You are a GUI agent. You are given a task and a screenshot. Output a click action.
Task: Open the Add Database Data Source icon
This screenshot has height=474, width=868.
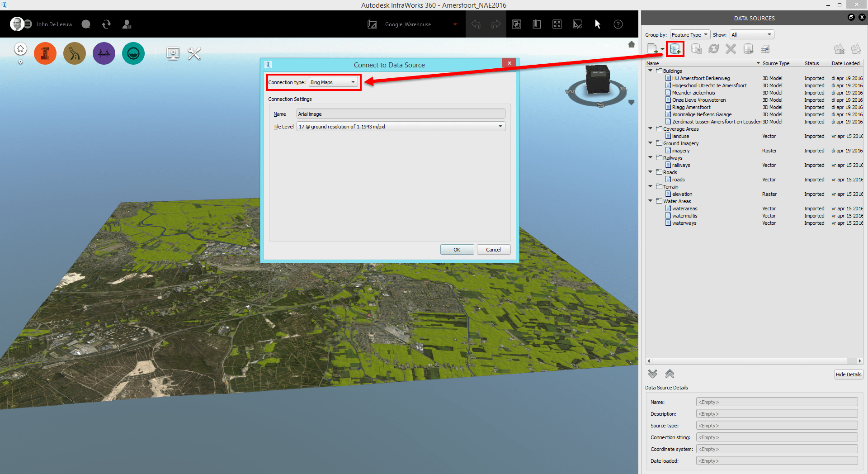tap(674, 49)
